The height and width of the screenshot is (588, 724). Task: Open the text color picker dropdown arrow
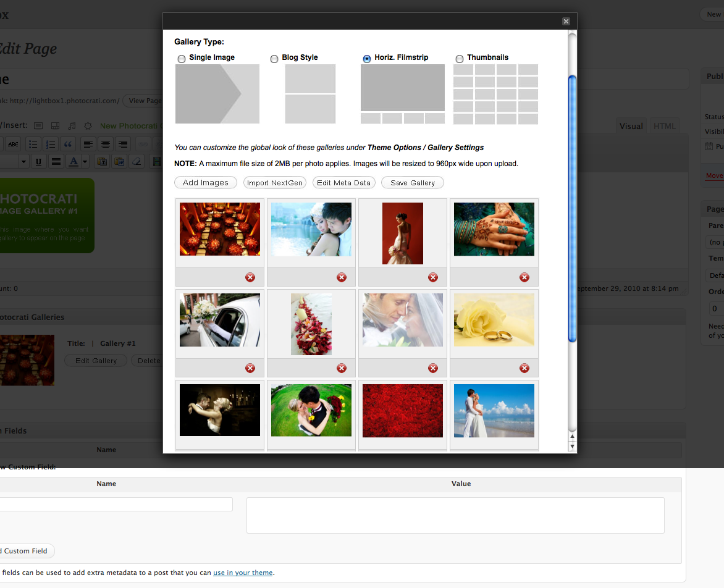click(85, 162)
